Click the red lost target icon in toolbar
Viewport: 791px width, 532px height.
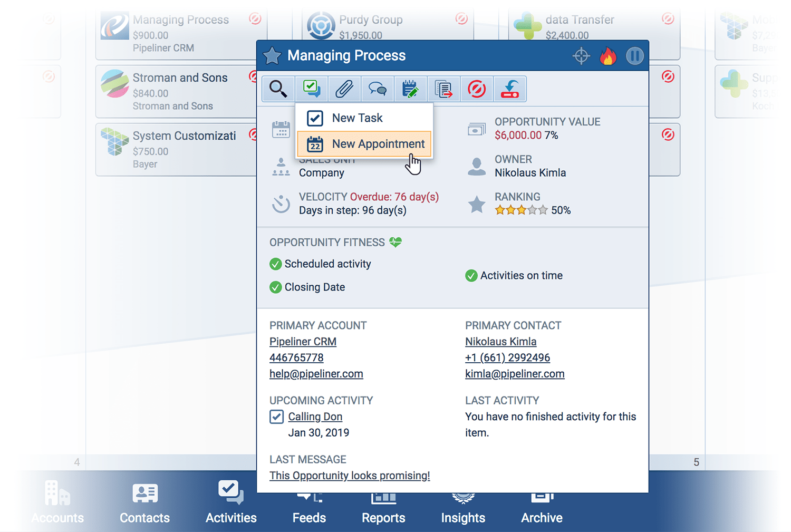477,89
